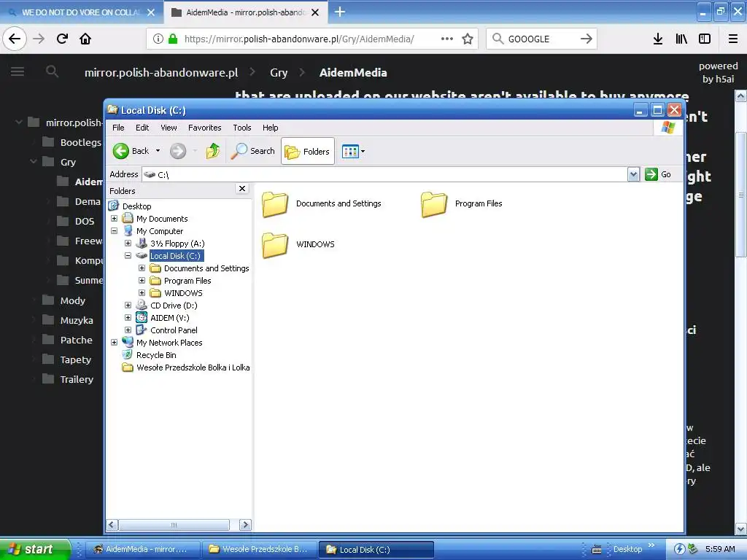Bookmark this page with star icon
Viewport: 747px width, 560px height.
point(468,39)
